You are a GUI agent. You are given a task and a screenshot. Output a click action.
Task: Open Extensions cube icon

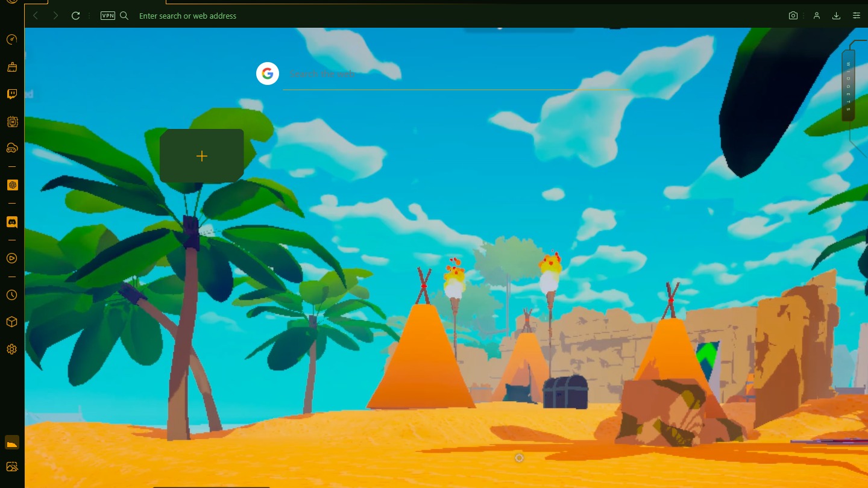12,322
